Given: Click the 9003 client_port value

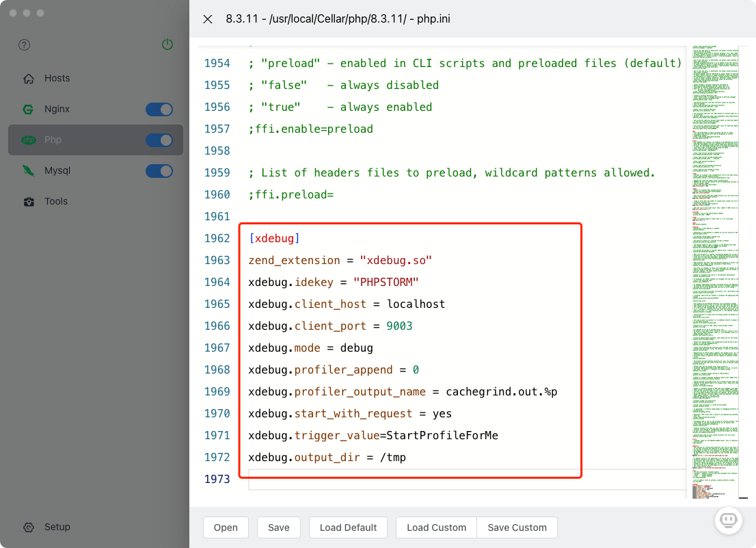Looking at the screenshot, I should [399, 326].
